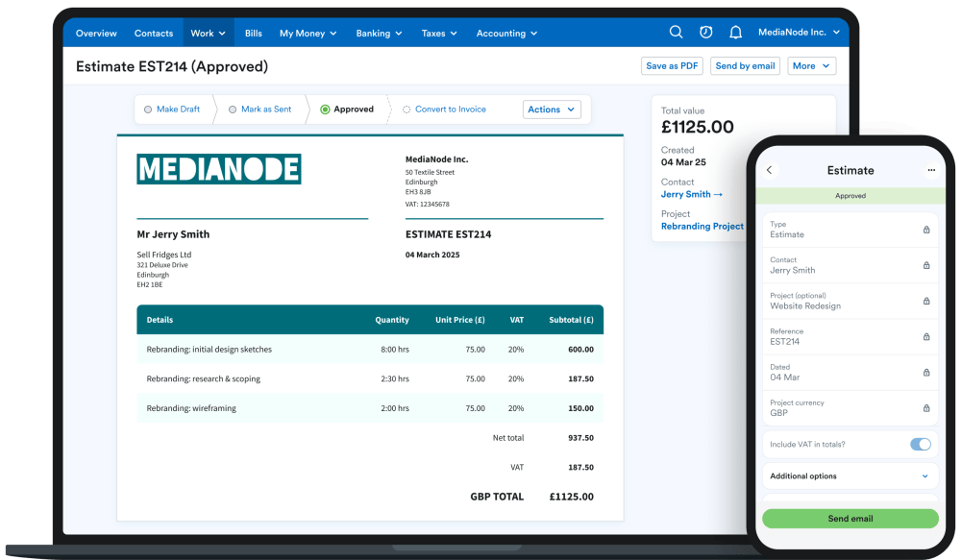Go to the Overview tab
The image size is (961, 560).
tap(96, 33)
